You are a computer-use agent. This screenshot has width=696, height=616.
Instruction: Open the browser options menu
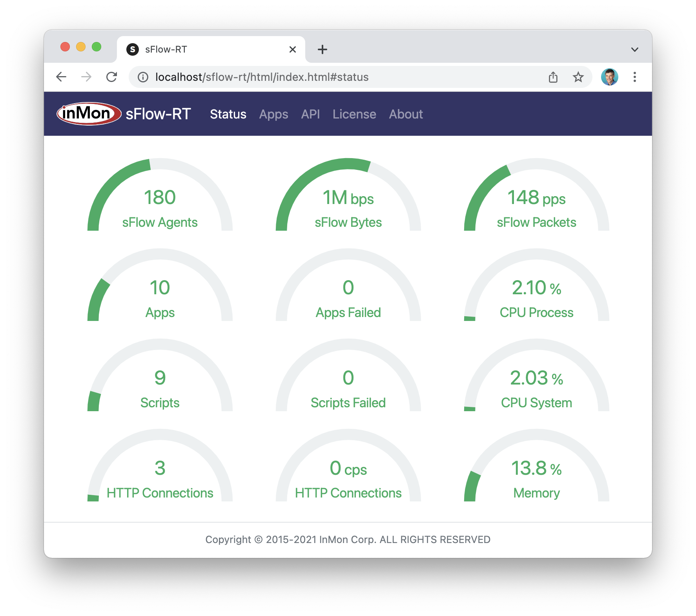(635, 77)
